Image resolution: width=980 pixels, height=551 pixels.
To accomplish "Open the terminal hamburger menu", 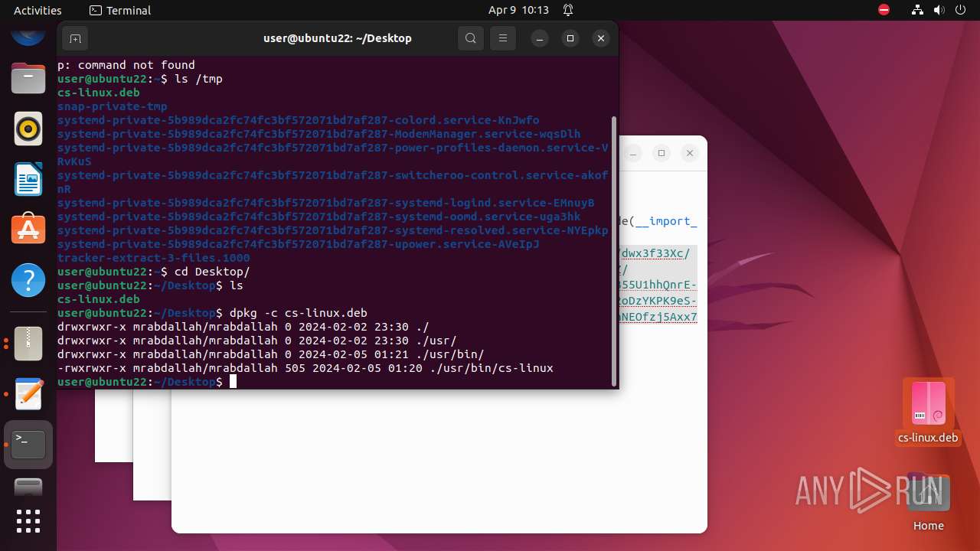I will coord(503,38).
